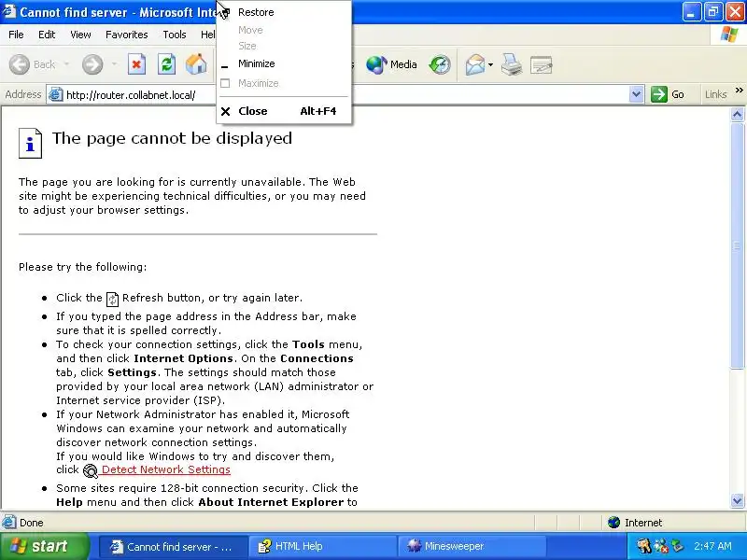Click the Stop loading icon
This screenshot has width=747, height=560.
pos(136,64)
